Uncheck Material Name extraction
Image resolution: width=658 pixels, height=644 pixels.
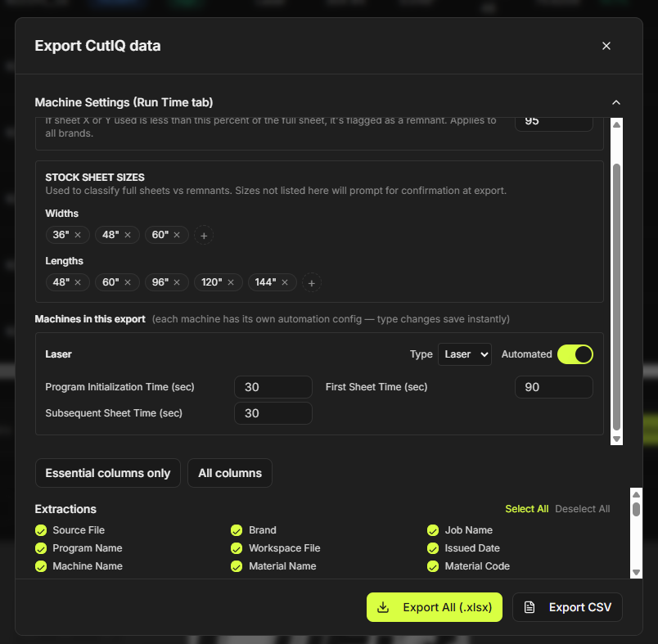point(237,566)
